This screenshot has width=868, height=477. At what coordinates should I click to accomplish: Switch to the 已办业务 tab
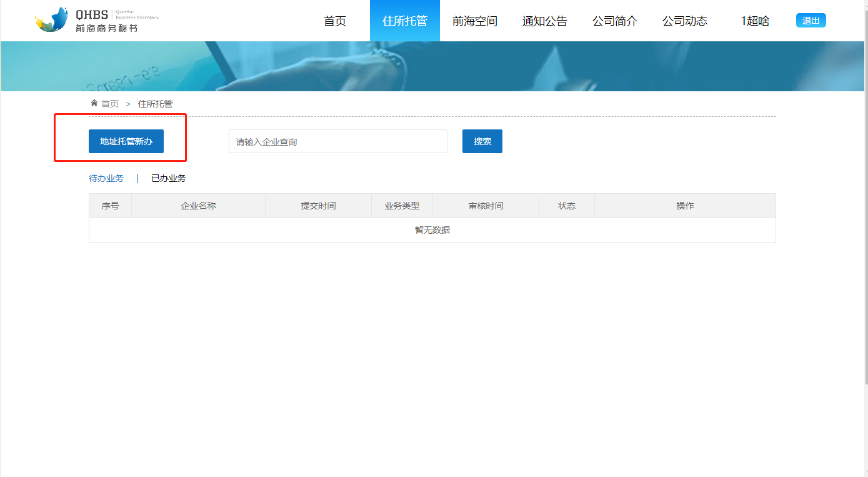(169, 178)
